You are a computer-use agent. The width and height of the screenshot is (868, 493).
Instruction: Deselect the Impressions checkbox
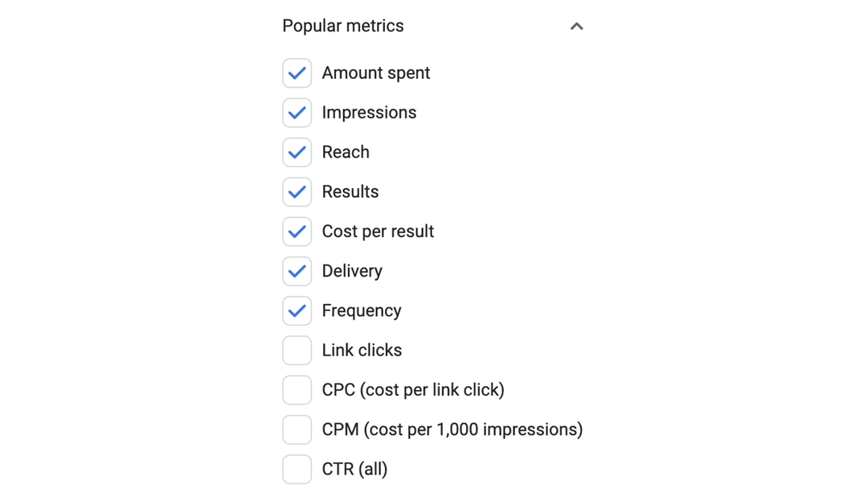point(297,113)
